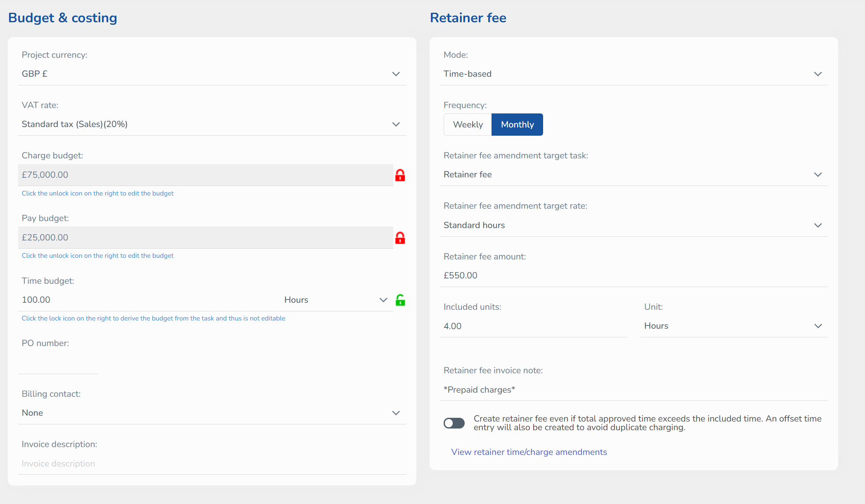The height and width of the screenshot is (504, 865).
Task: Click the Retainer fee invoice note field
Action: (634, 390)
